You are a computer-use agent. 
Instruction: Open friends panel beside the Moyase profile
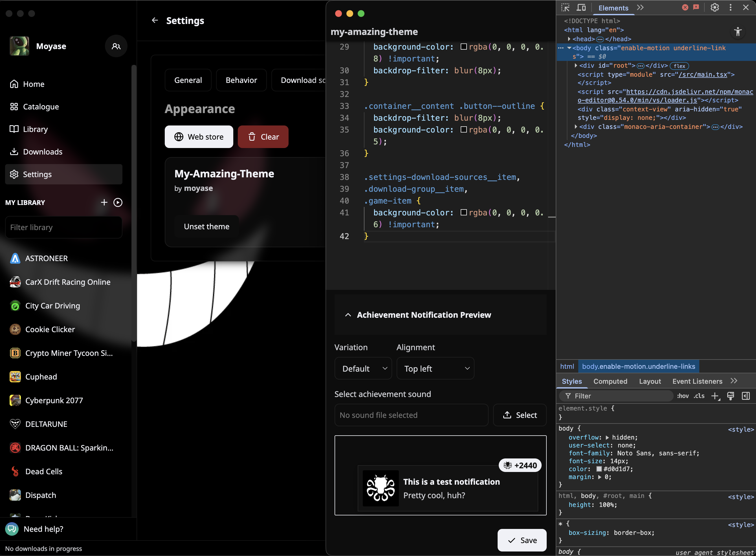click(x=116, y=46)
